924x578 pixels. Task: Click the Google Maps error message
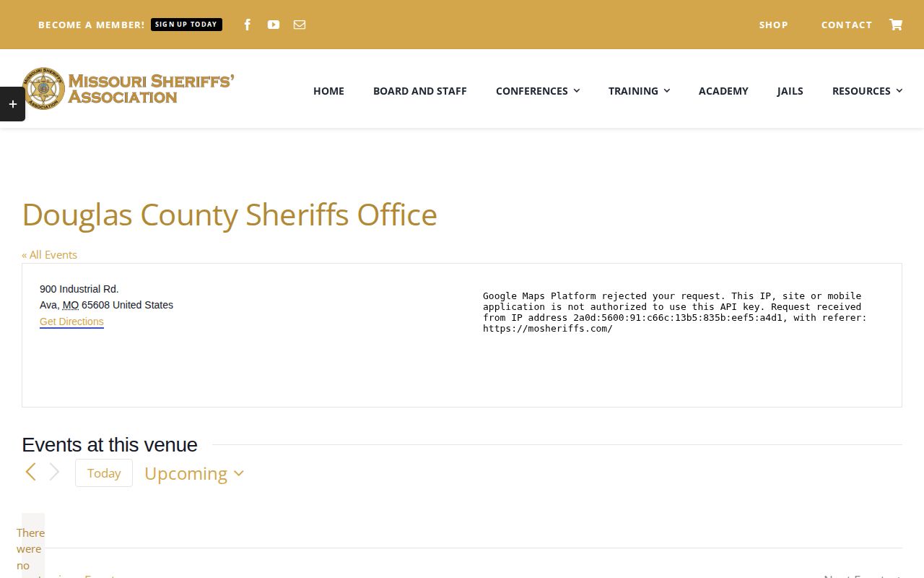pyautogui.click(x=675, y=312)
